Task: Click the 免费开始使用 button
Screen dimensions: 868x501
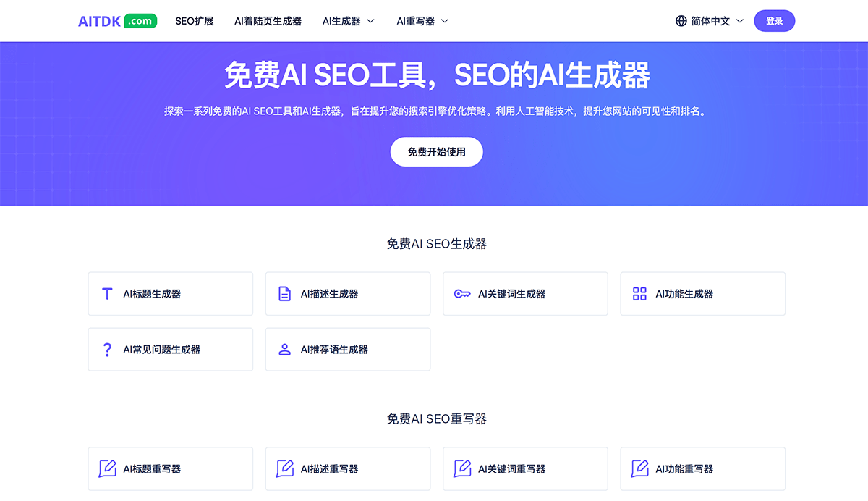Action: pos(436,152)
